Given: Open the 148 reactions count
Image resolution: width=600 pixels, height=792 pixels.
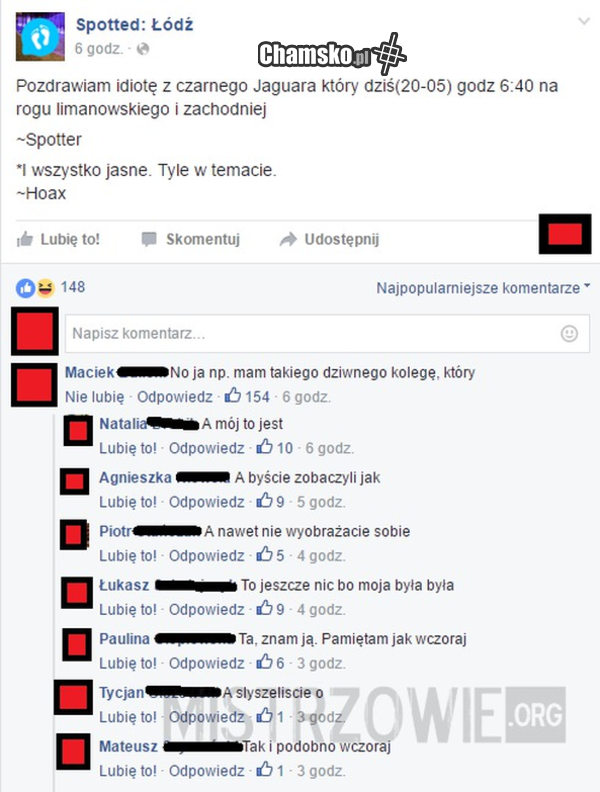Looking at the screenshot, I should 73,287.
